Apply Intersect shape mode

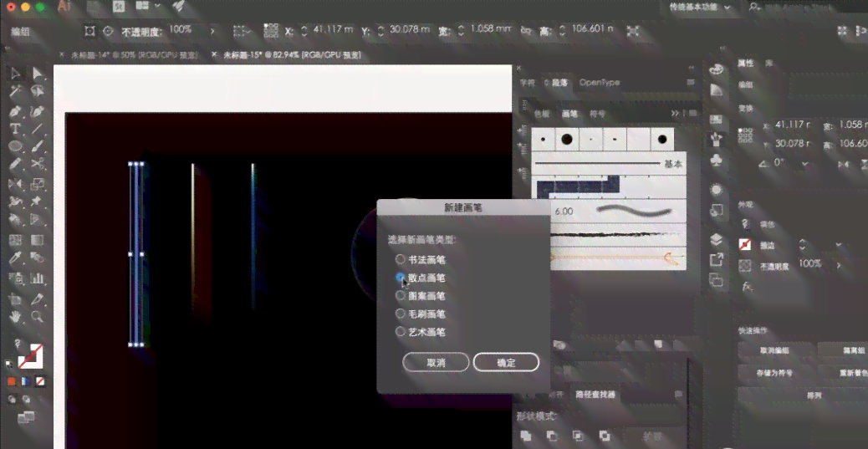point(578,436)
